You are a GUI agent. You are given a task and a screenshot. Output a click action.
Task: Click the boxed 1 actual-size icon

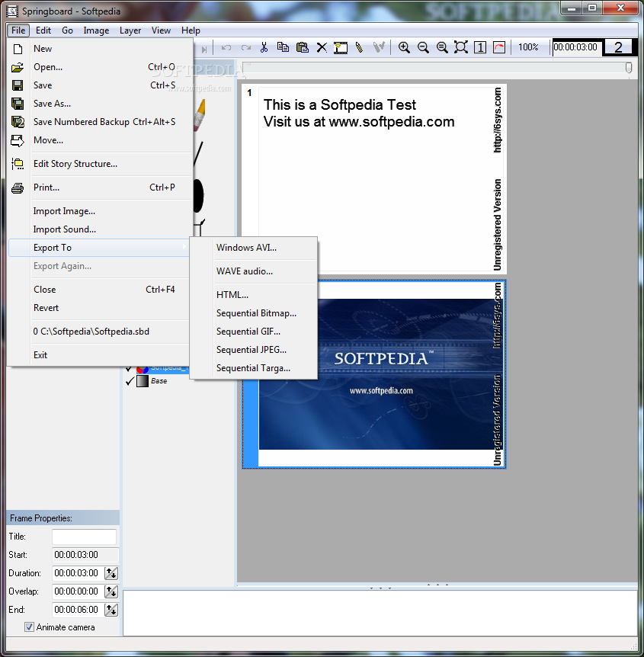(x=480, y=47)
